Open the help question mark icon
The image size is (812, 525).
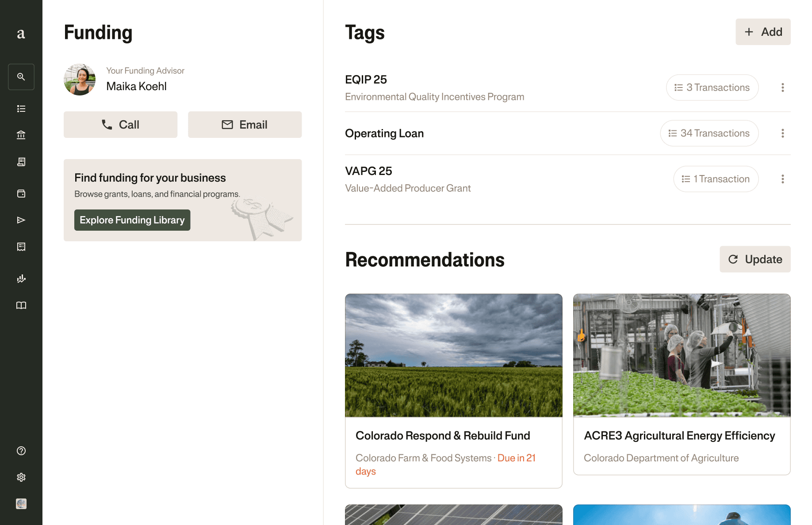21,451
